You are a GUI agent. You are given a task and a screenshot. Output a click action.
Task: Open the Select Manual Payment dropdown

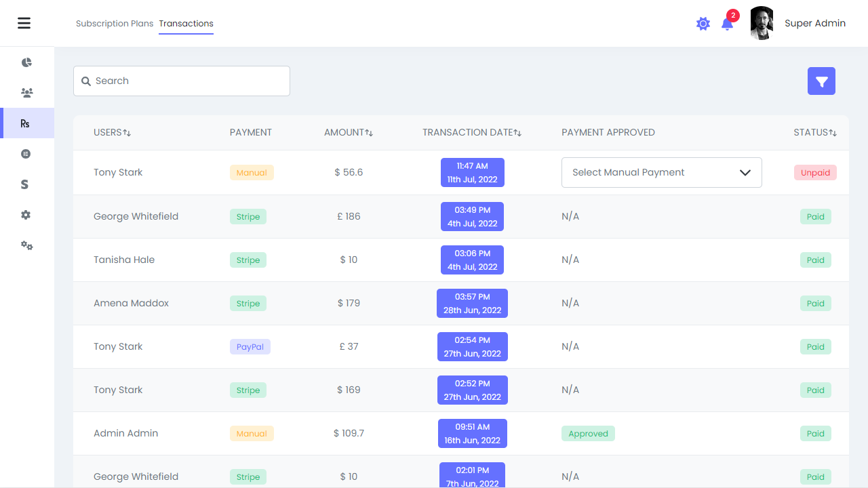(661, 172)
